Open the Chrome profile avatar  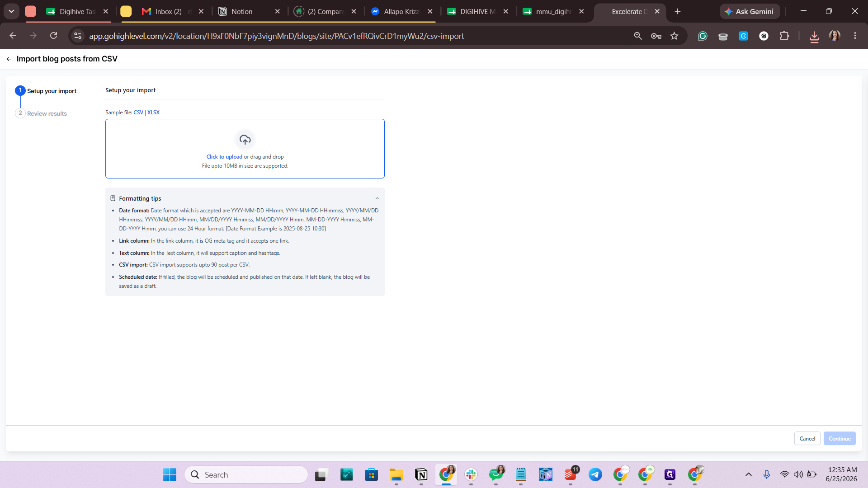tap(835, 36)
